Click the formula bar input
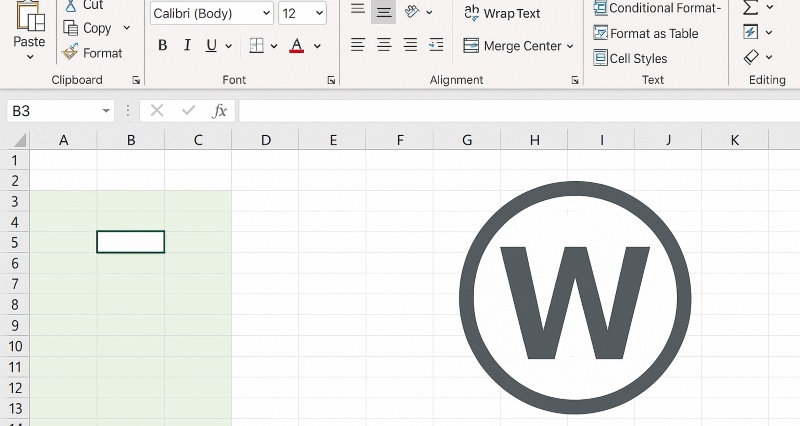Image resolution: width=800 pixels, height=426 pixels. coord(519,111)
